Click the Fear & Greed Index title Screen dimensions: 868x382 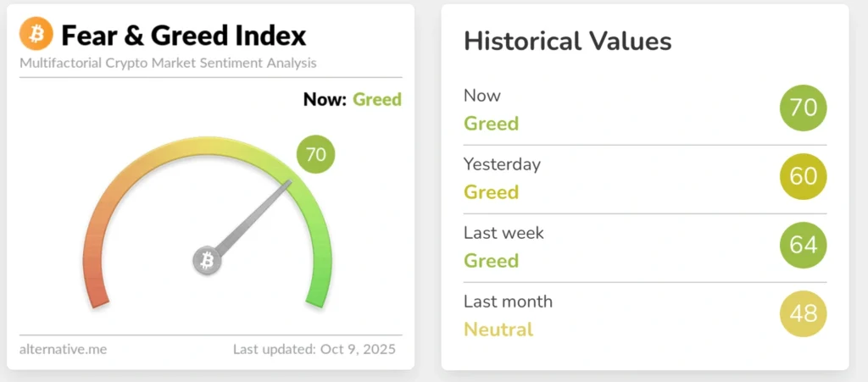[183, 36]
